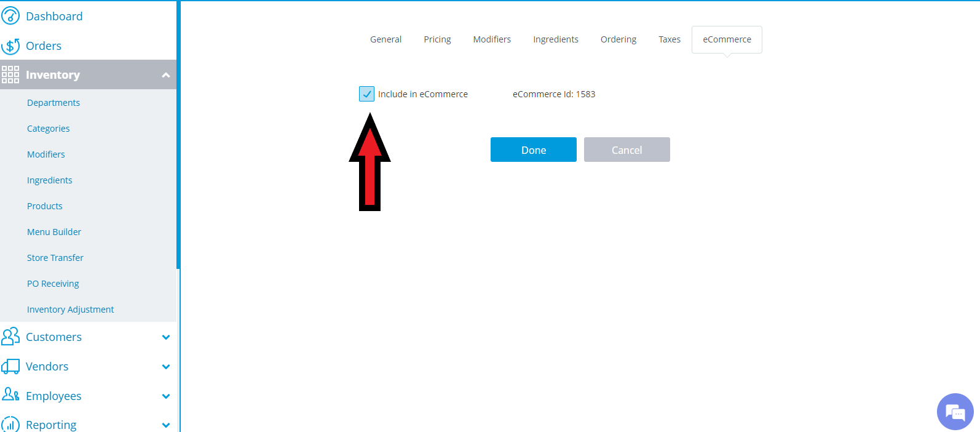Collapse the Inventory section chevron
Viewport: 980px width, 432px height.
tap(165, 75)
